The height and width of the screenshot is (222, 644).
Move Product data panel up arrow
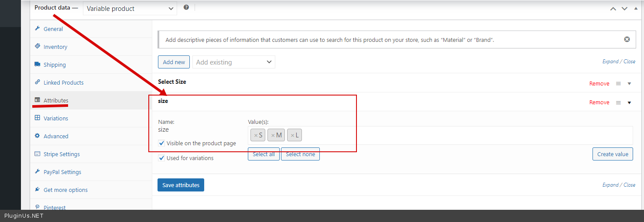click(x=613, y=9)
